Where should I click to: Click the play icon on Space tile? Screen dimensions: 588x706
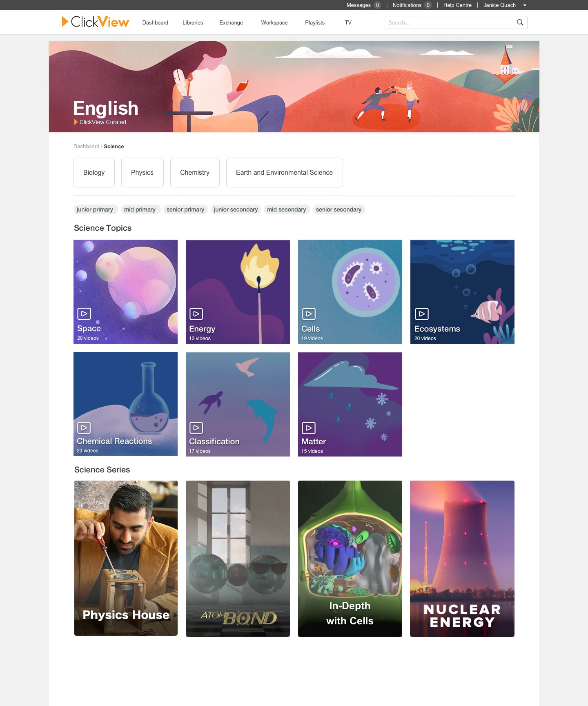point(84,314)
